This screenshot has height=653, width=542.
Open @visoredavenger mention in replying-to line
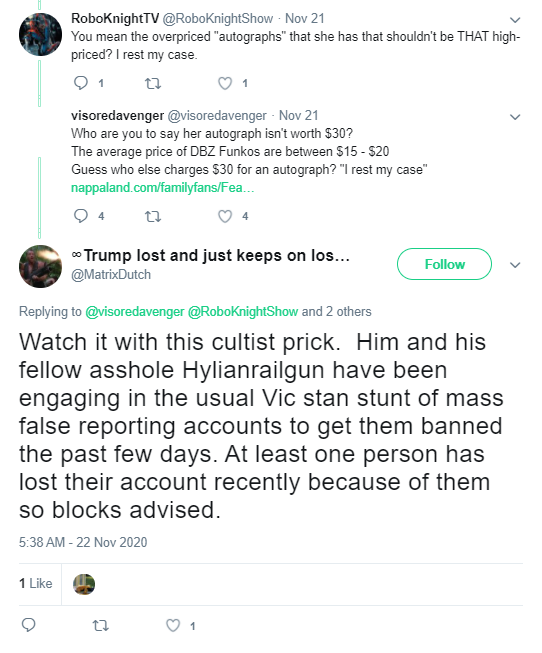(135, 312)
